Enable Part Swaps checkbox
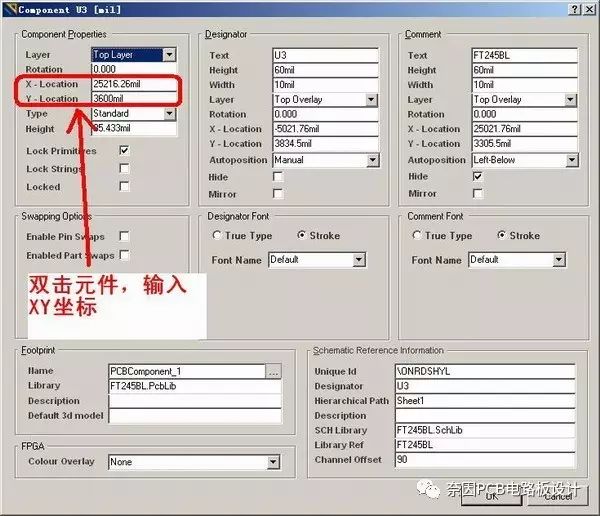The height and width of the screenshot is (516, 600). 124,255
